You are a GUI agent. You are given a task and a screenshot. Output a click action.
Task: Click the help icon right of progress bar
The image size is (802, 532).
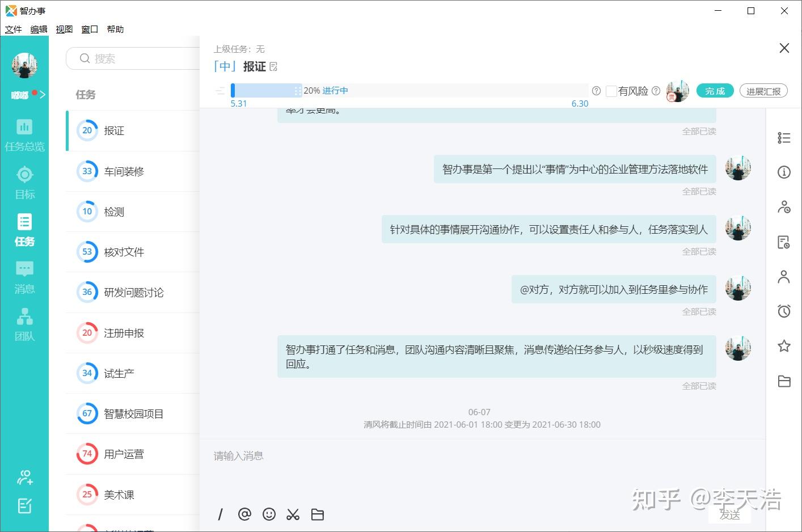(596, 91)
